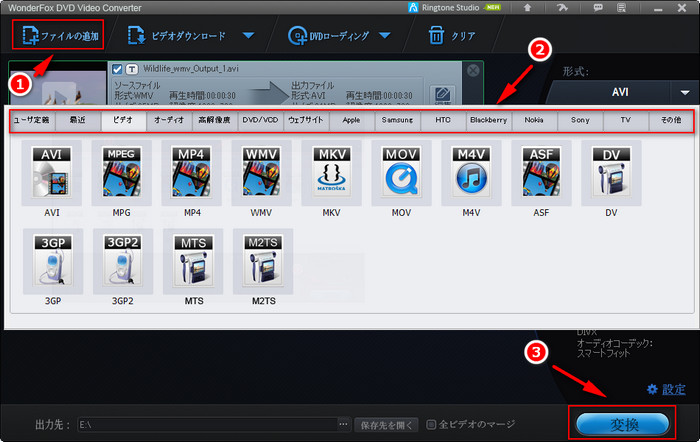This screenshot has height=442, width=700.
Task: Click the feedback speech bubble icon
Action: (598, 8)
